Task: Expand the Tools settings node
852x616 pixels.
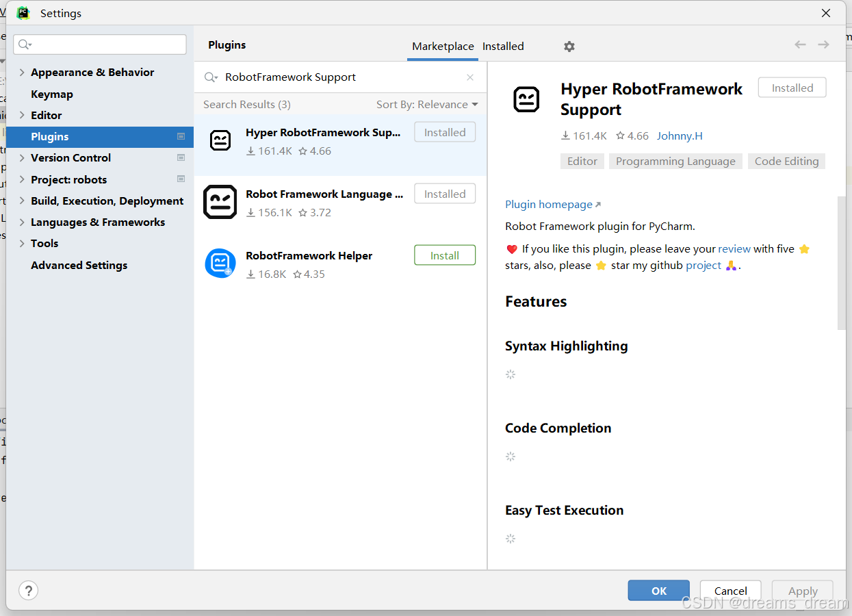Action: coord(22,243)
